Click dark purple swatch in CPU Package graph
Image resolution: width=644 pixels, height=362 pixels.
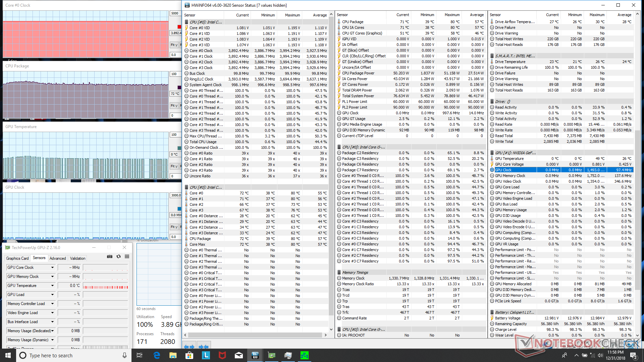point(179,87)
